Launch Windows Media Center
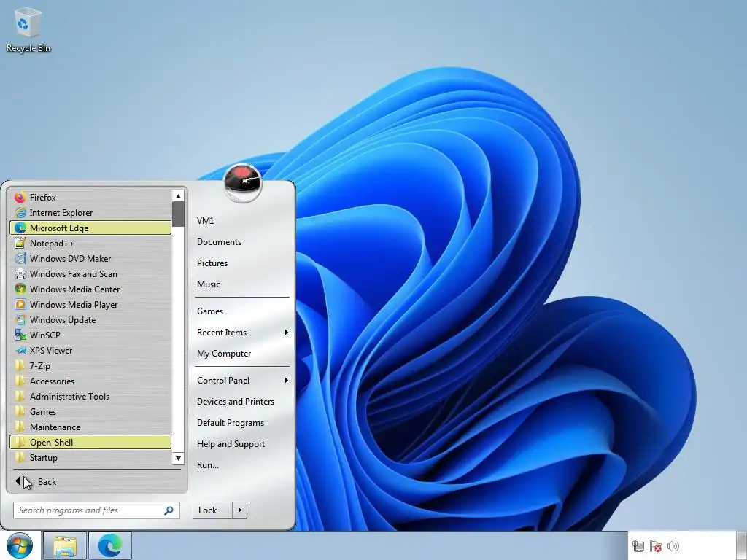The image size is (747, 560). tap(90, 289)
